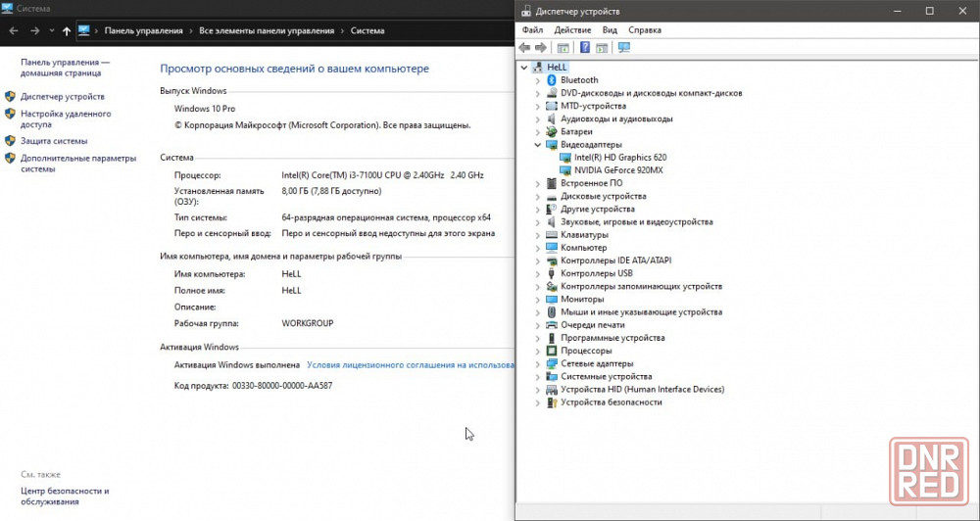Expand the Устройства HID category arrow
This screenshot has height=521, width=980.
pyautogui.click(x=537, y=390)
